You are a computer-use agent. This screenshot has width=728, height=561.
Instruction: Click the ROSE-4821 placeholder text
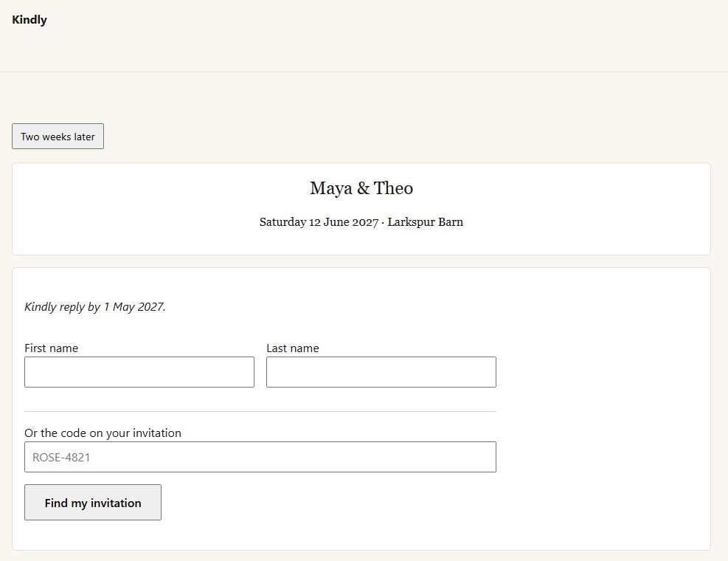click(x=60, y=458)
